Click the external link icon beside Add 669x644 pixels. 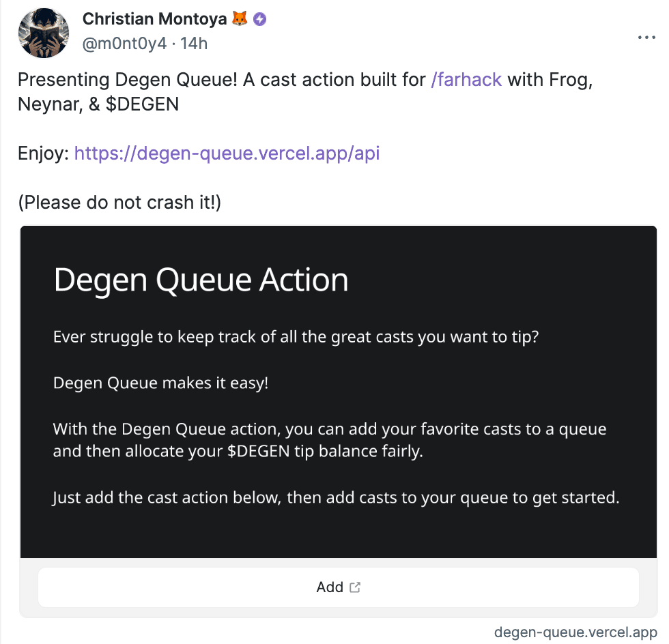point(354,587)
